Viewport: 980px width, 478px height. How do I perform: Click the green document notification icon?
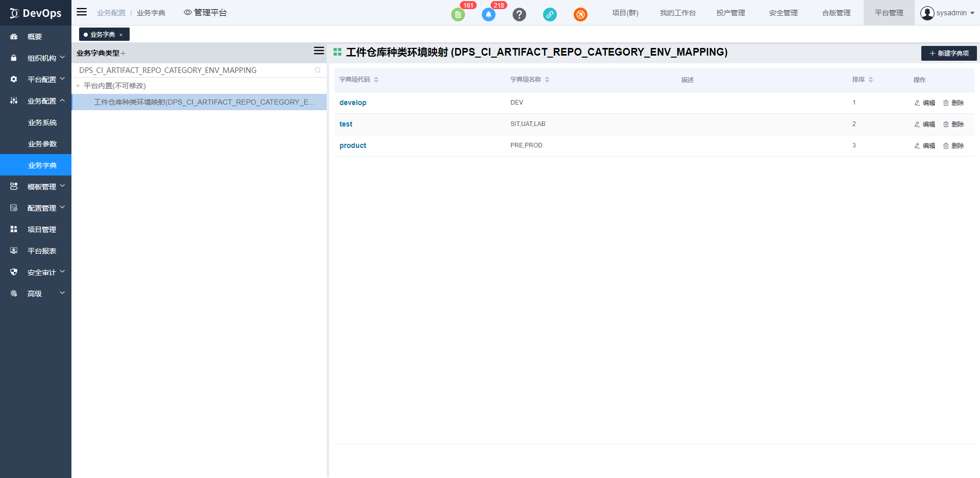(458, 14)
